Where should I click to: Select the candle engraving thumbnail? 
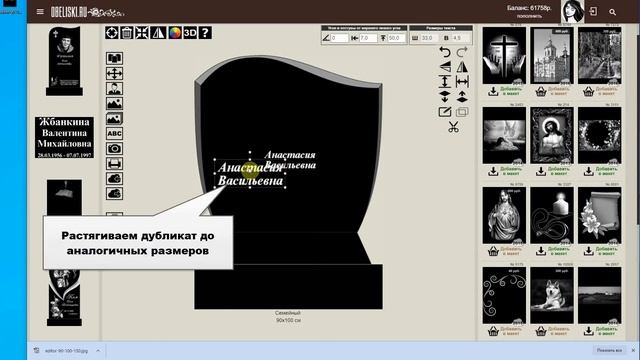552,216
